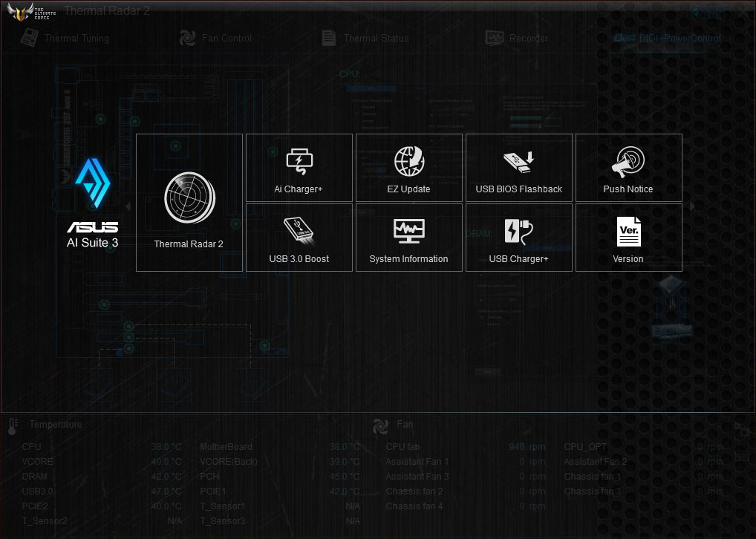The image size is (756, 539).
Task: Select the USB3.0 temperature row
Action: pyautogui.click(x=102, y=491)
